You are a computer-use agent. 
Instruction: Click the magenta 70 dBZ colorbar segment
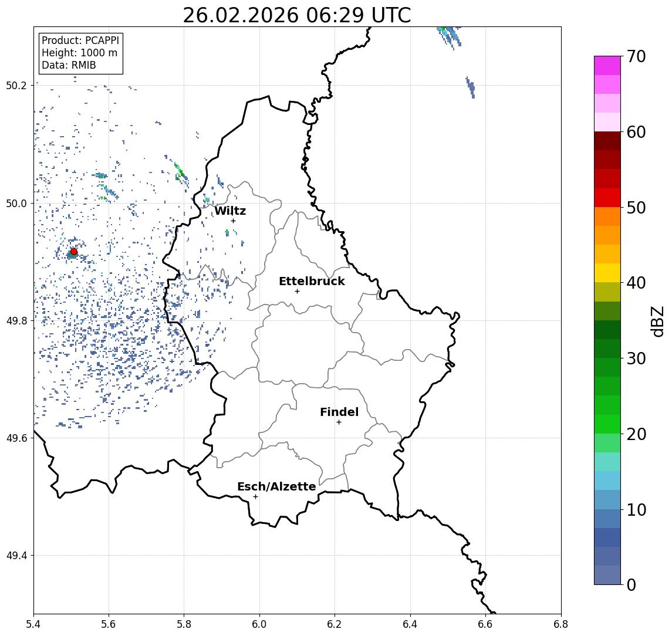[x=607, y=66]
